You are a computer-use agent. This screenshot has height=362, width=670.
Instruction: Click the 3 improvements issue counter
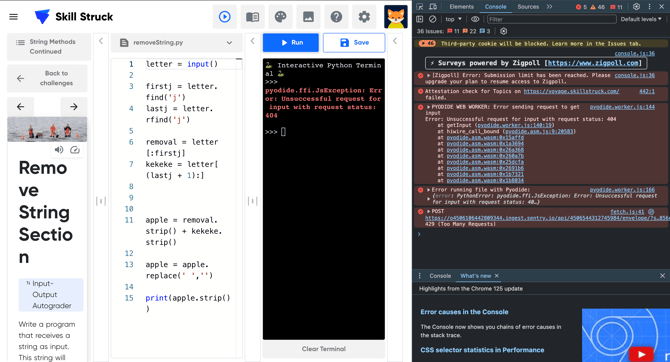pyautogui.click(x=485, y=31)
